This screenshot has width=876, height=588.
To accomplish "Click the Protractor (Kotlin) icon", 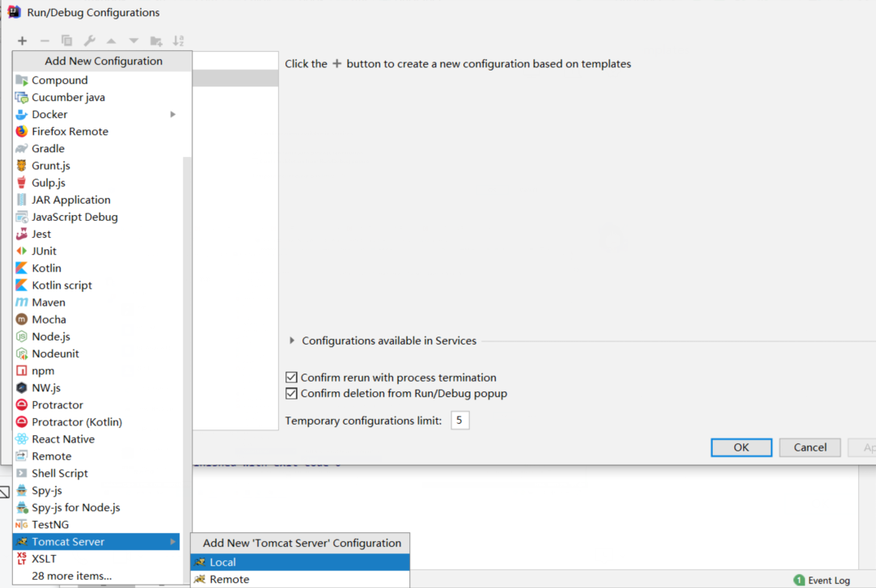I will click(21, 422).
